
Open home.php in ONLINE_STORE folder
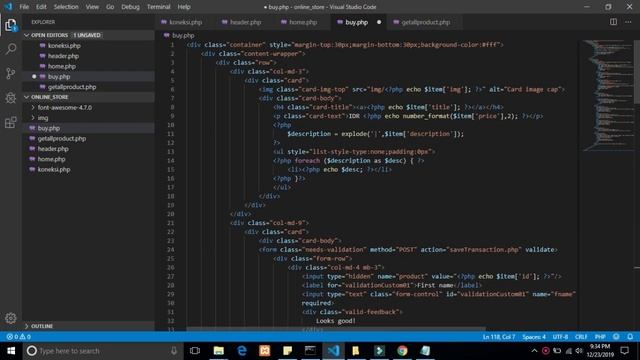tap(51, 159)
